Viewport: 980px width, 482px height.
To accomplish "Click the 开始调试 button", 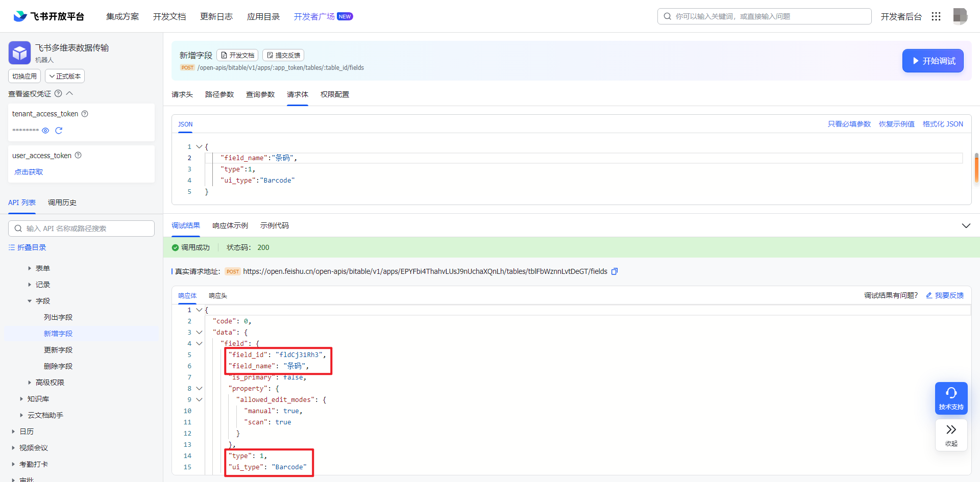I will (933, 61).
